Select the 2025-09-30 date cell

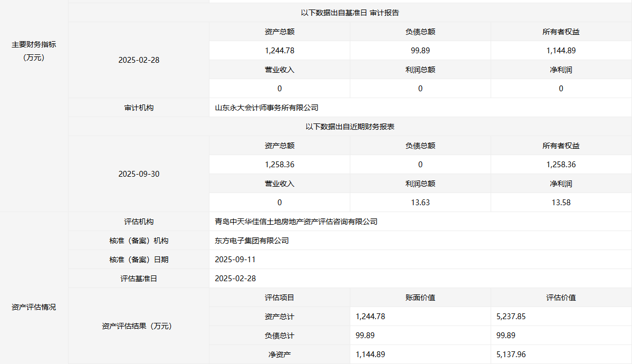click(x=139, y=174)
